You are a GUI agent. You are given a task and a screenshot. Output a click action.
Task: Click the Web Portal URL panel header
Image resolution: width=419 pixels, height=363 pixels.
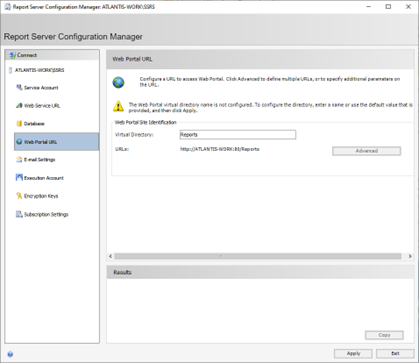pyautogui.click(x=260, y=59)
